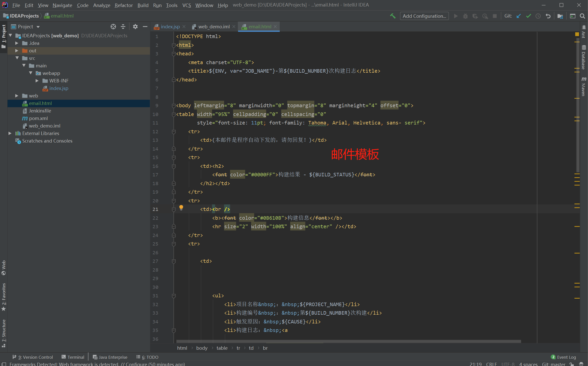Click the Profiler run icon
The height and width of the screenshot is (366, 588).
[x=485, y=16]
